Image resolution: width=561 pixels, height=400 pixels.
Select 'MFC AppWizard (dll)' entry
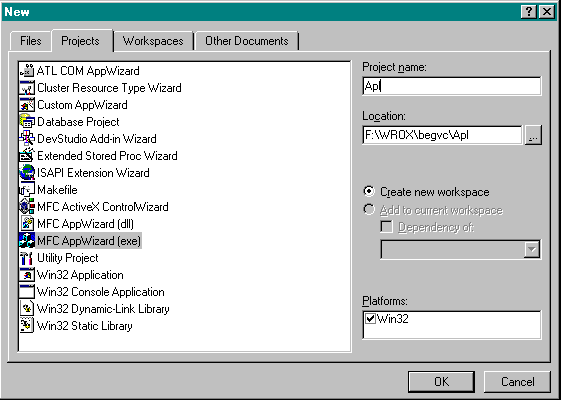click(x=85, y=224)
